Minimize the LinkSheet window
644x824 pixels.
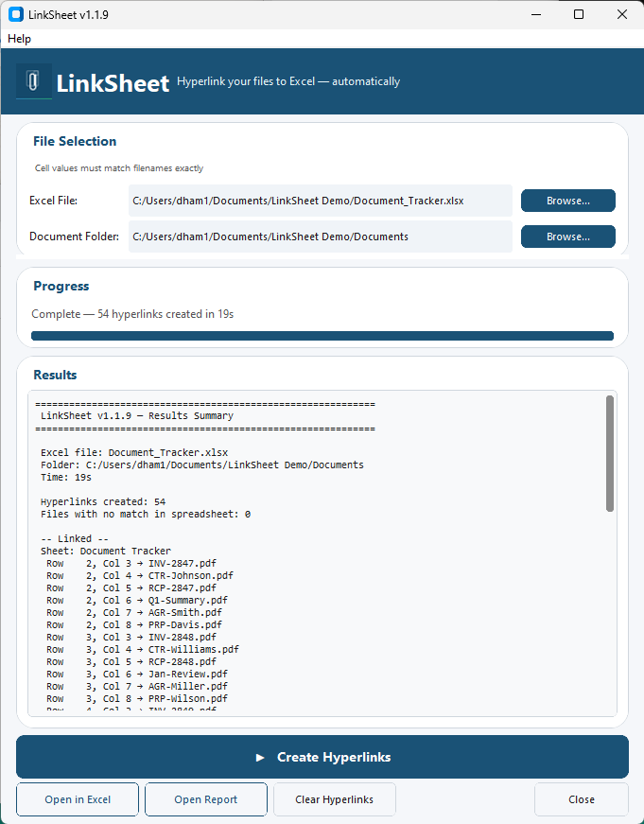[536, 15]
